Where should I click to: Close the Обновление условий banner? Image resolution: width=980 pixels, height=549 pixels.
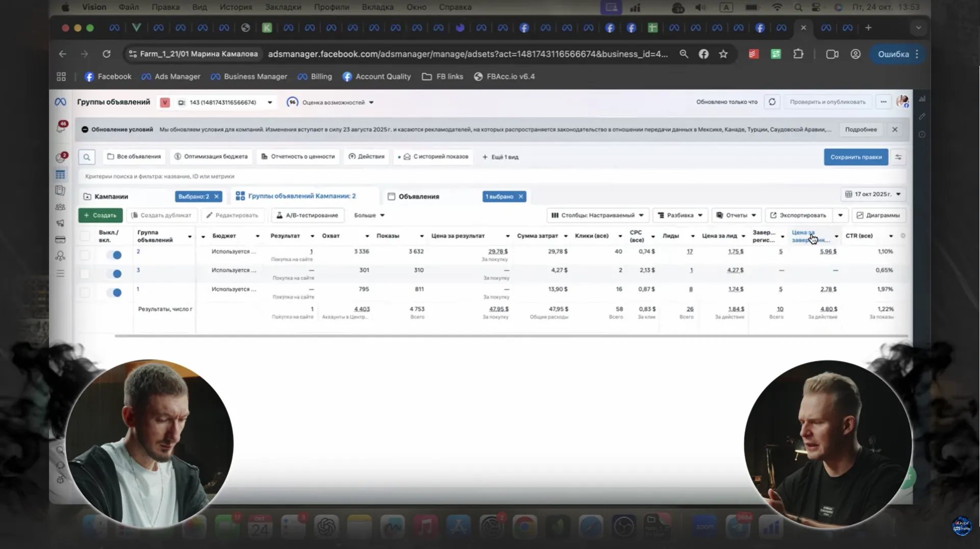pos(895,130)
